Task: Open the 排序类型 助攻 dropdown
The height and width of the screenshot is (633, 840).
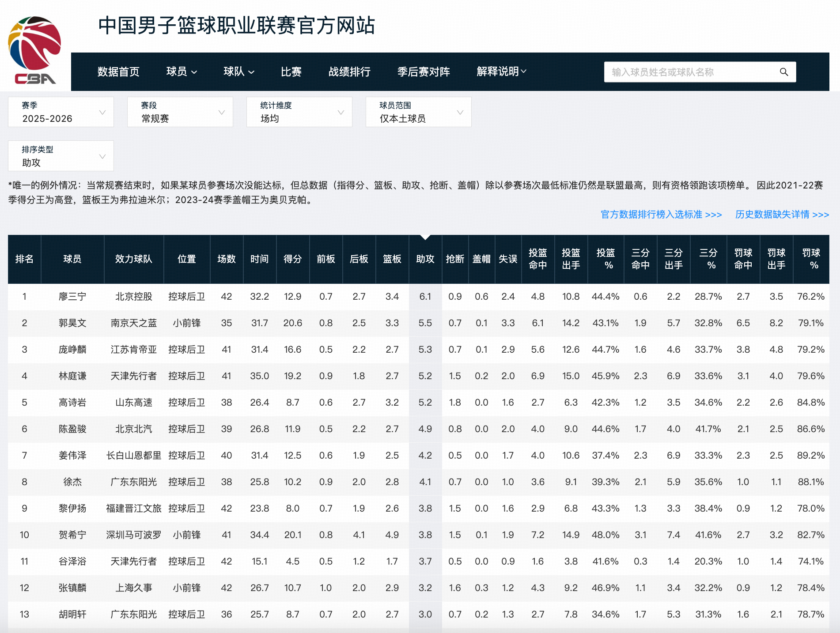Action: [x=61, y=156]
